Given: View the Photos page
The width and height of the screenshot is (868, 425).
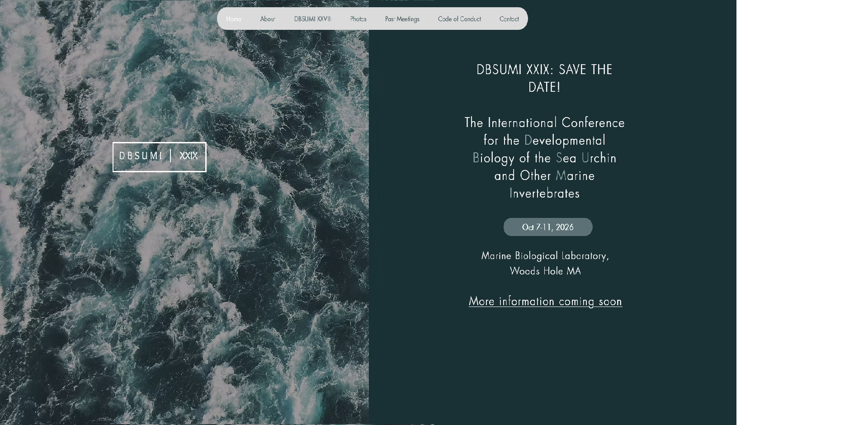Looking at the screenshot, I should pyautogui.click(x=358, y=19).
